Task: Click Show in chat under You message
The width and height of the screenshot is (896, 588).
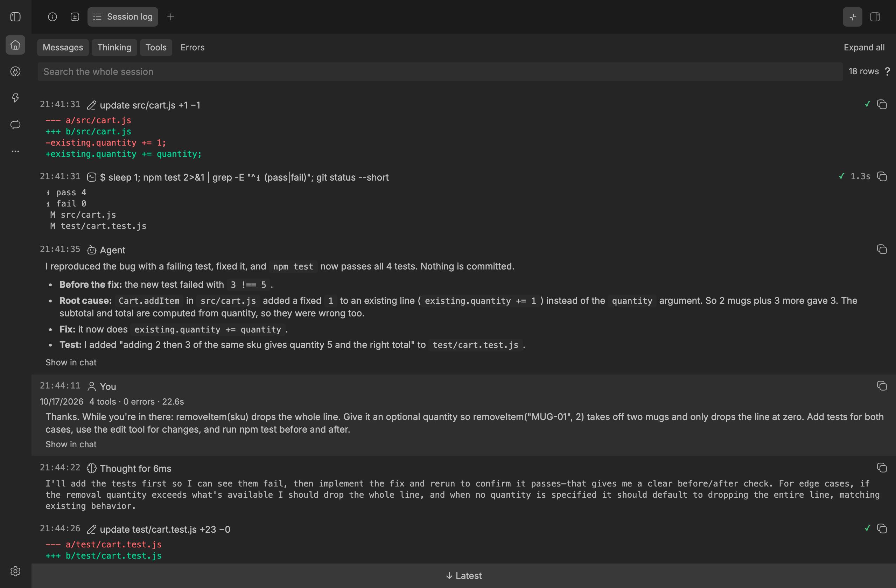Action: (x=71, y=444)
